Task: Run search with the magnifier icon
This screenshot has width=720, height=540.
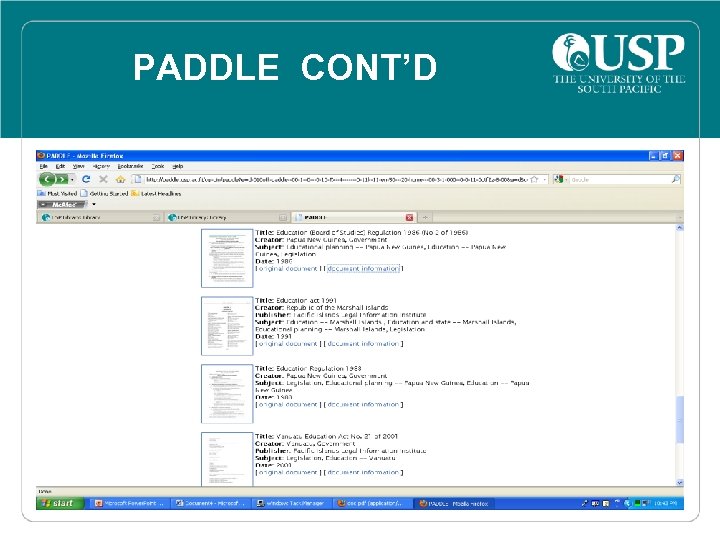Action: (x=676, y=179)
